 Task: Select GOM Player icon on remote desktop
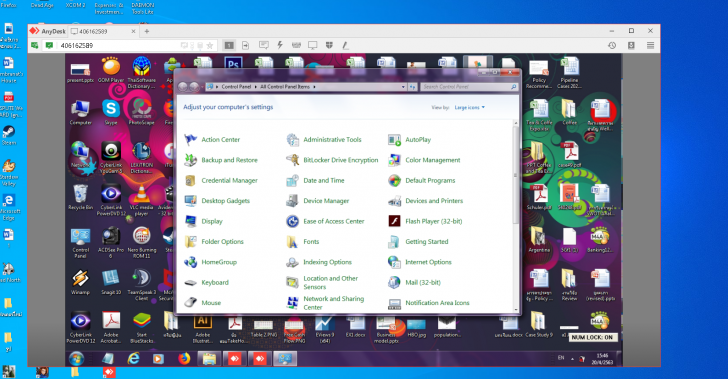coord(111,70)
